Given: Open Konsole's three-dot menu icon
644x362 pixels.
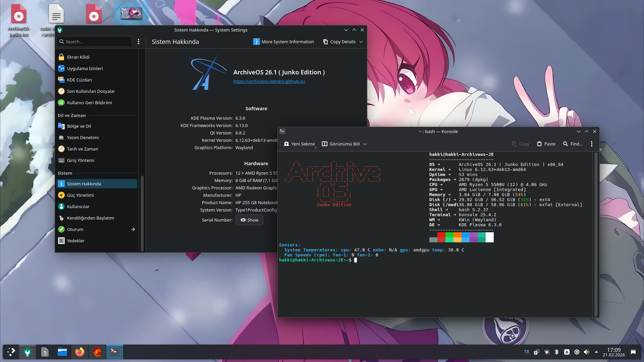Looking at the screenshot, I should [x=591, y=144].
